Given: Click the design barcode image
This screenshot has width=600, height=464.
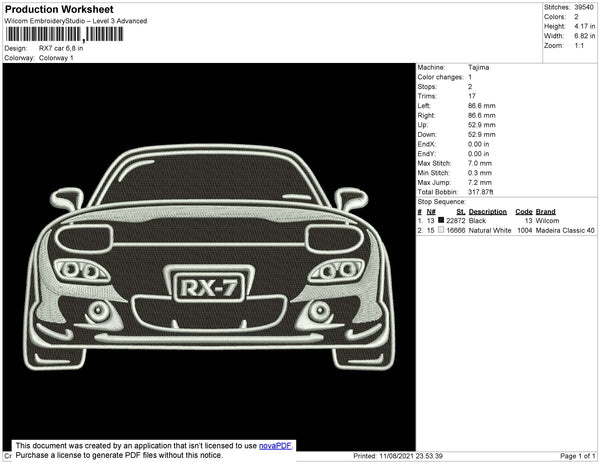Looking at the screenshot, I should (64, 35).
